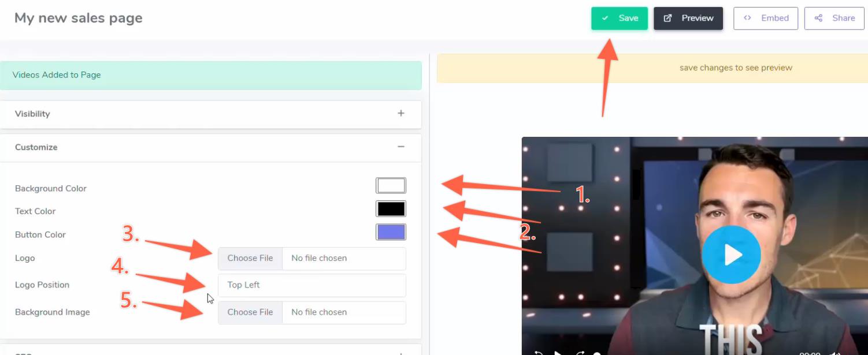Open the Visibility section header
Screen dimensions: 868x355
pos(210,114)
